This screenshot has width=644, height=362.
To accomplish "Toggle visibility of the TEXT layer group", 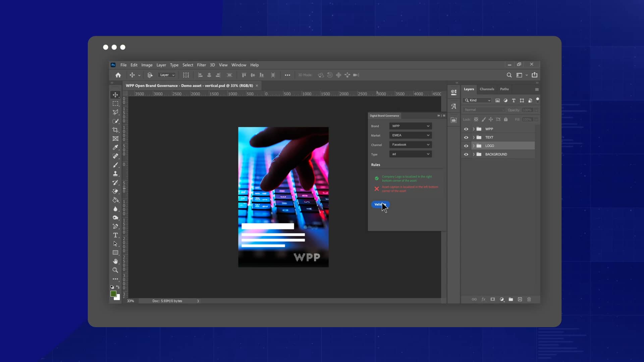I will click(467, 137).
